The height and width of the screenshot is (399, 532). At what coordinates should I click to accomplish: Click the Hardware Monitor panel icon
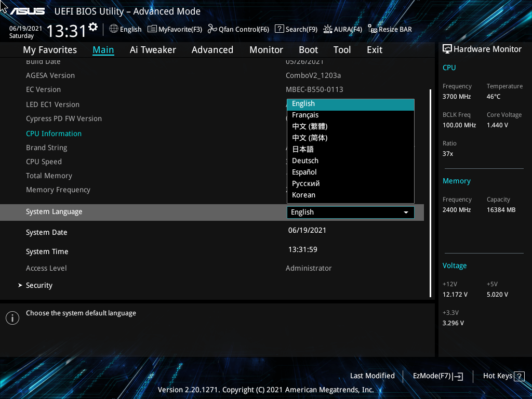point(447,48)
